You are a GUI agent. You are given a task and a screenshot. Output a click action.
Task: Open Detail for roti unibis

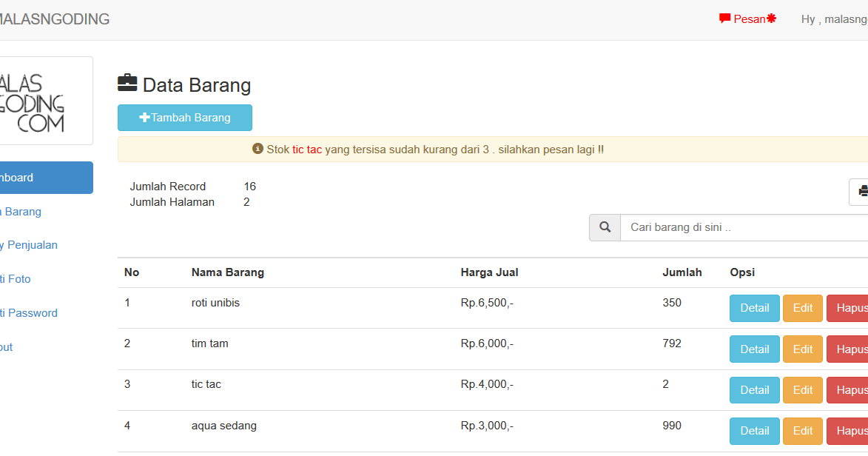coord(754,308)
